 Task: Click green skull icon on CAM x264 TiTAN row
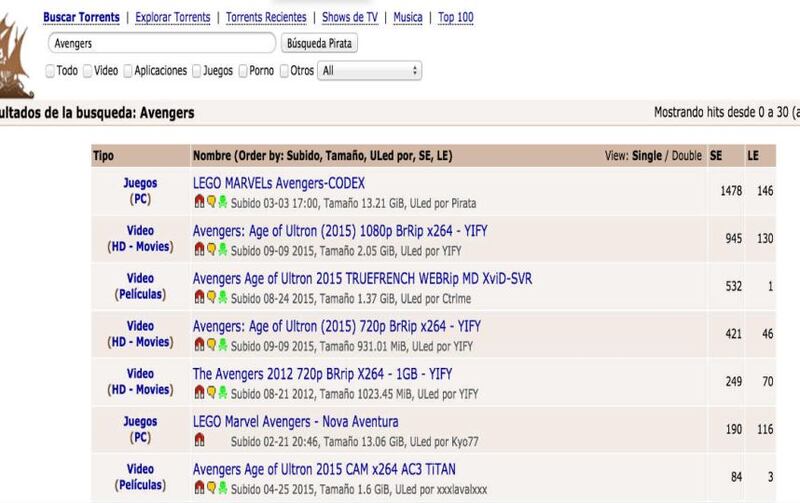(x=223, y=488)
